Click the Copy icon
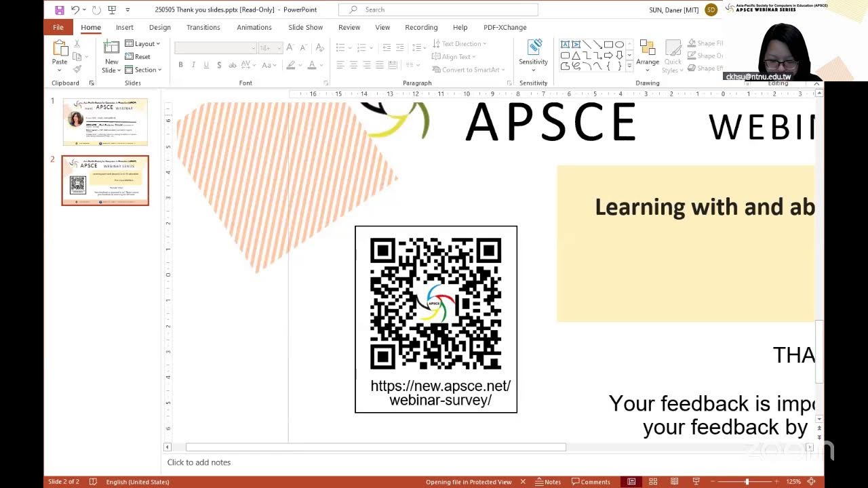This screenshot has width=868, height=488. coord(77,57)
